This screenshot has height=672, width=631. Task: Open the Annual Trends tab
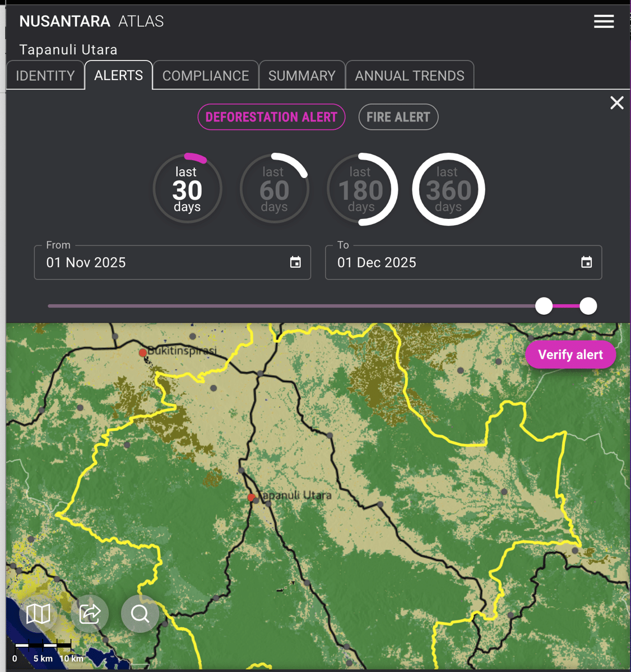click(410, 75)
